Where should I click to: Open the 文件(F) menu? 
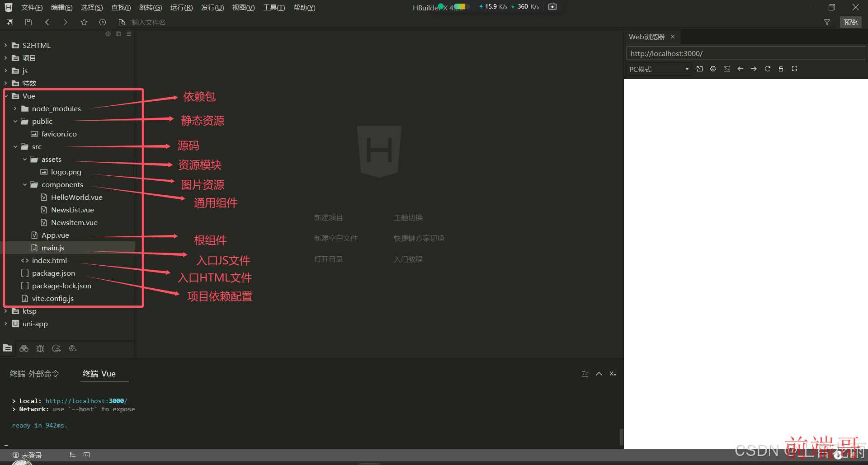pos(32,8)
